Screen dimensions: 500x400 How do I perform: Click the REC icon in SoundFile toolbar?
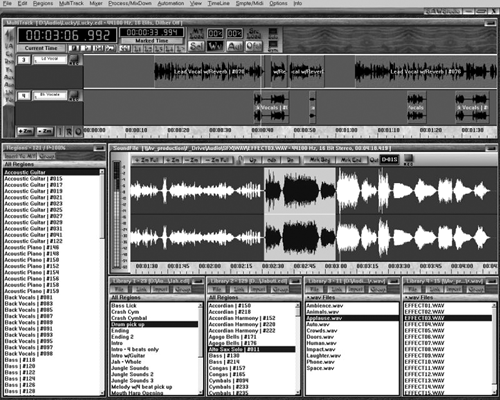[408, 160]
